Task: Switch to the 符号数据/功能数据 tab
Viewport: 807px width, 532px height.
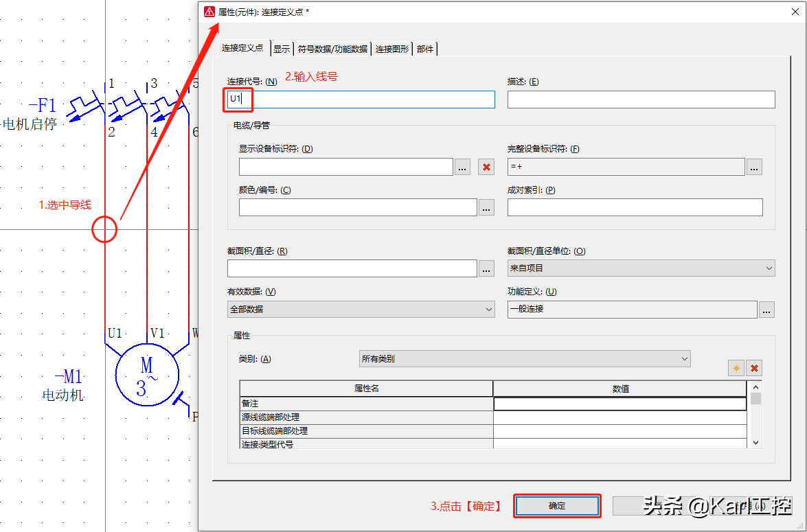Action: [x=332, y=49]
